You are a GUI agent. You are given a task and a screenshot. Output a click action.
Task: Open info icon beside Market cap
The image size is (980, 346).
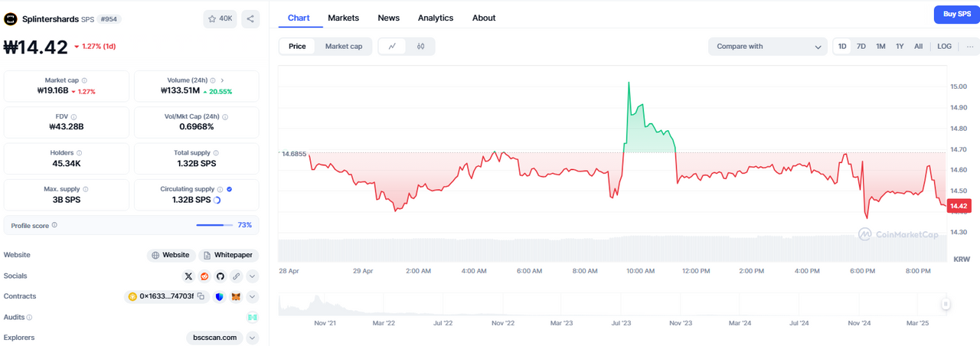point(84,80)
